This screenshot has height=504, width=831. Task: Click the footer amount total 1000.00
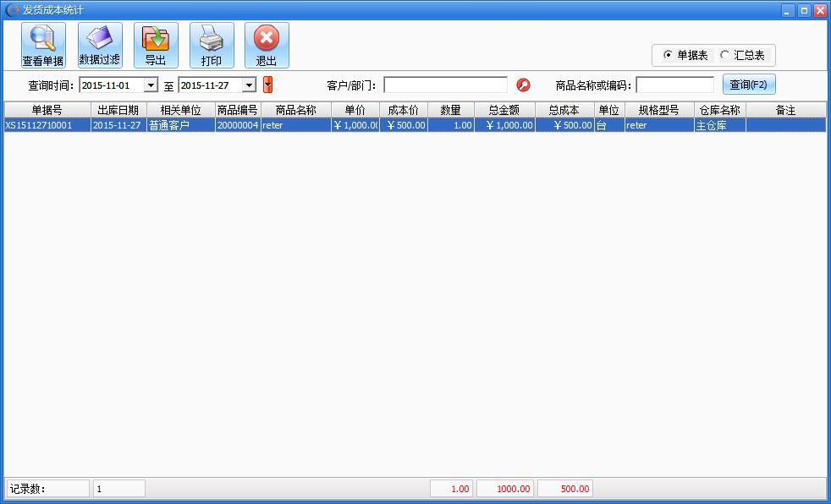pyautogui.click(x=505, y=489)
